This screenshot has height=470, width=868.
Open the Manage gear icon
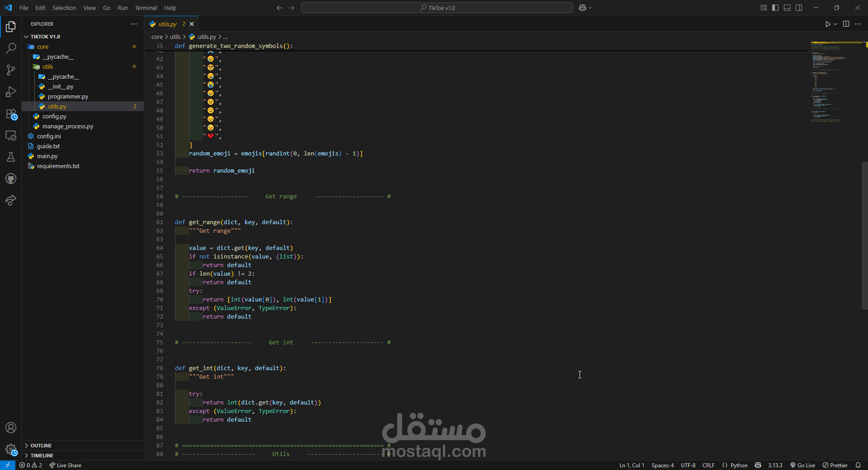pyautogui.click(x=11, y=449)
